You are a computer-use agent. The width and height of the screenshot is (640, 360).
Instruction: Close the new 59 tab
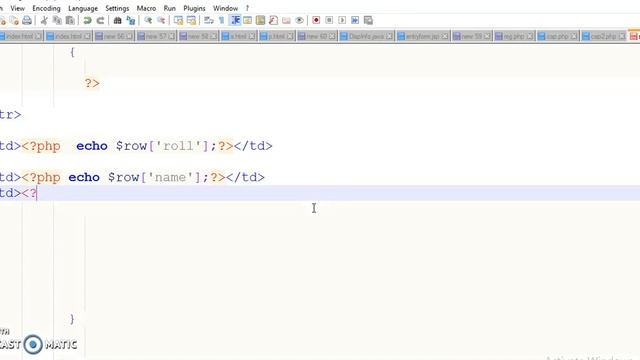(x=487, y=36)
